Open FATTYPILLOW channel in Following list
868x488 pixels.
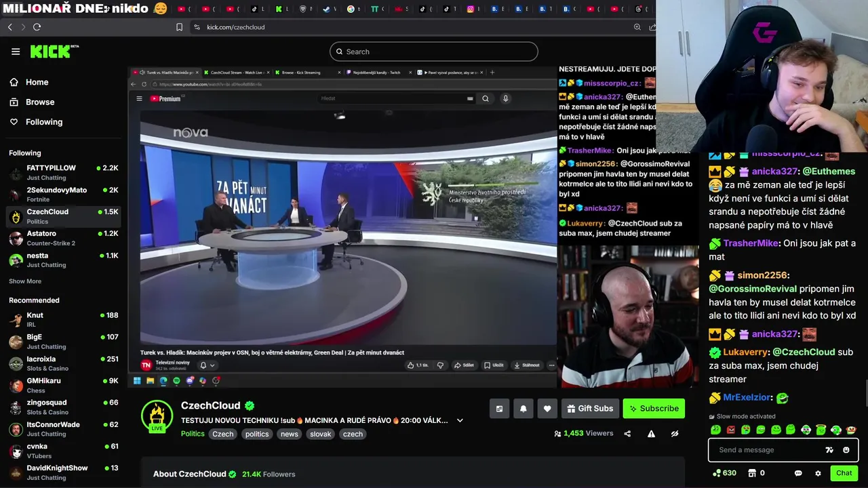click(64, 172)
